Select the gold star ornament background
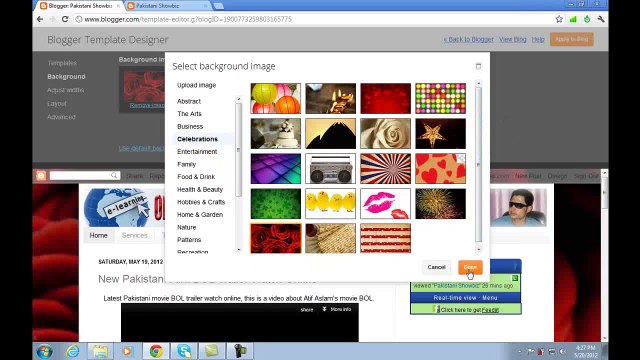 [440, 133]
